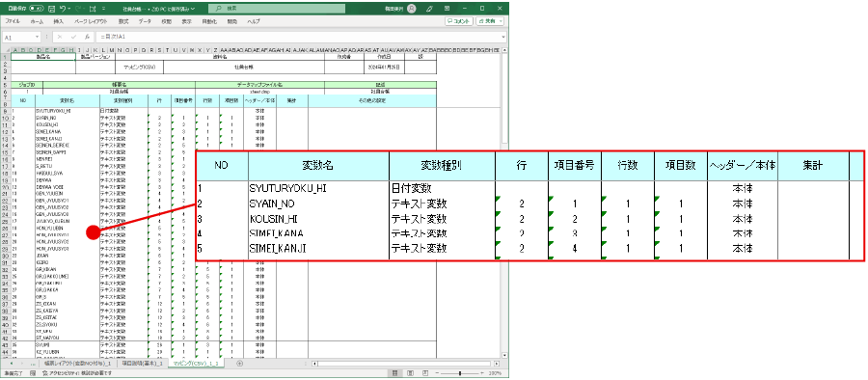Click the next sheet navigation arrow
Image resolution: width=868 pixels, height=380 pixels.
[23, 364]
